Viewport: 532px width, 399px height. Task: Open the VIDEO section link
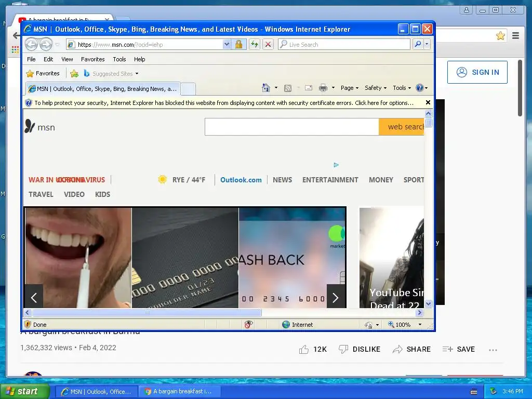tap(74, 194)
